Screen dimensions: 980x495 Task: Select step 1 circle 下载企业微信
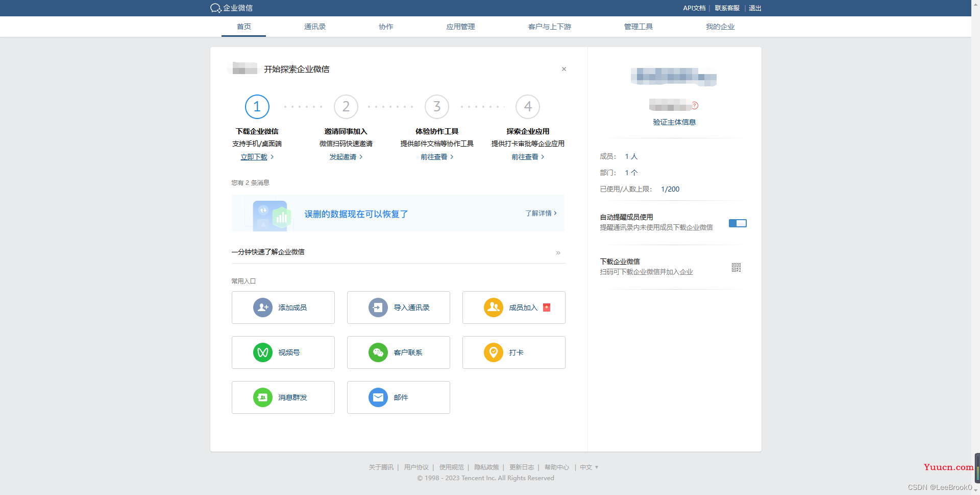point(257,107)
